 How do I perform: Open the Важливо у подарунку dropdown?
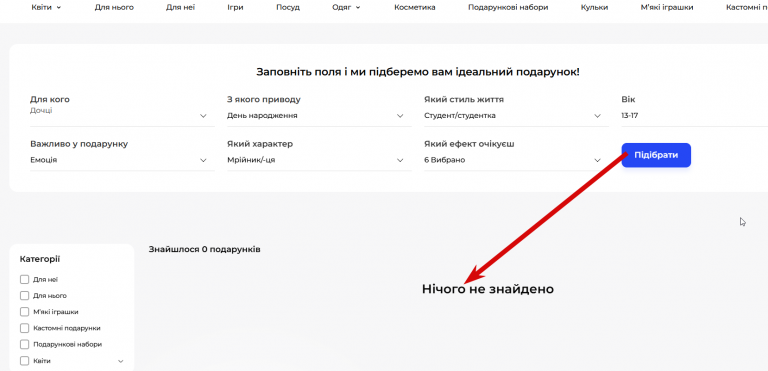122,160
